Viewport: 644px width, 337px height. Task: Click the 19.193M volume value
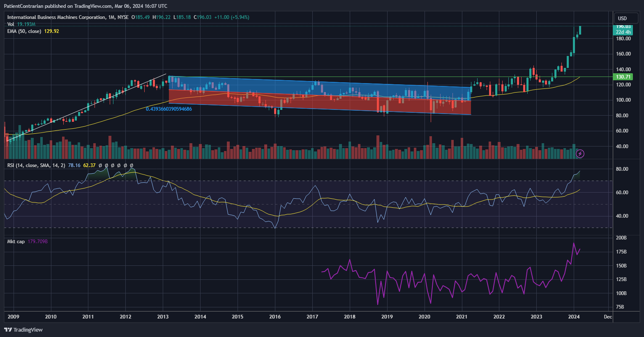[x=26, y=24]
